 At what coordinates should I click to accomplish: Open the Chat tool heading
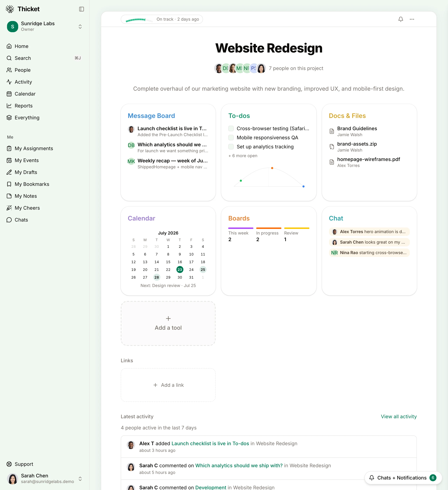click(336, 218)
